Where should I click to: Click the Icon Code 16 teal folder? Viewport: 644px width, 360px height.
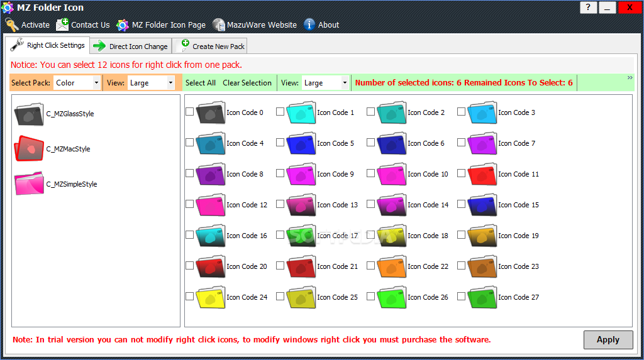click(211, 236)
